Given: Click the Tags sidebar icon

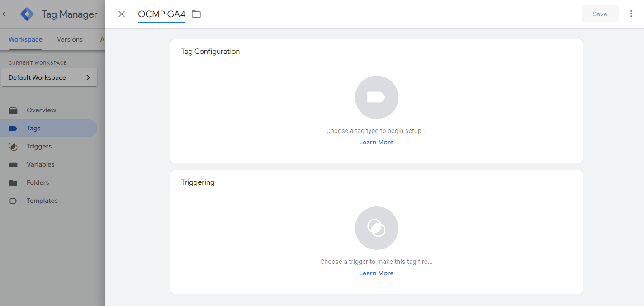Looking at the screenshot, I should [13, 129].
